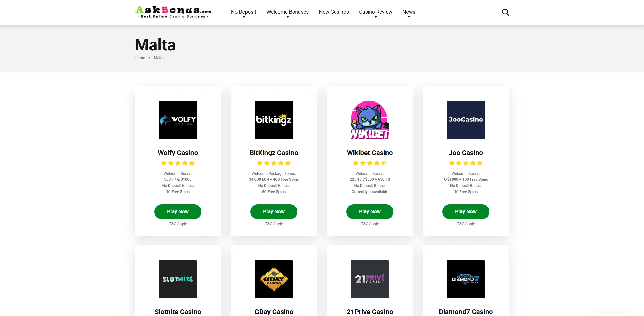The height and width of the screenshot is (316, 644).
Task: Click the Wolfy Casino star rating
Action: point(178,163)
